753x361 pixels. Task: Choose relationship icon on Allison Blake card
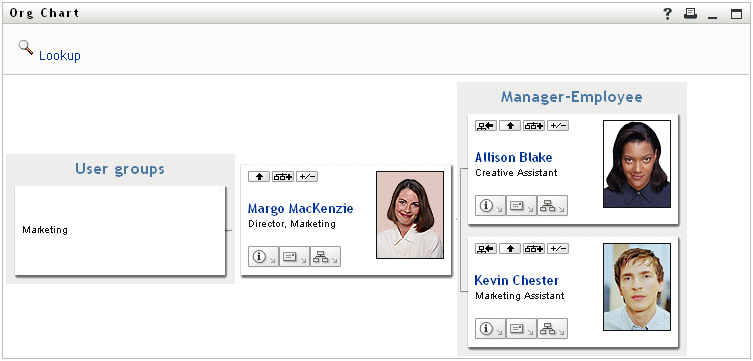tap(534, 126)
